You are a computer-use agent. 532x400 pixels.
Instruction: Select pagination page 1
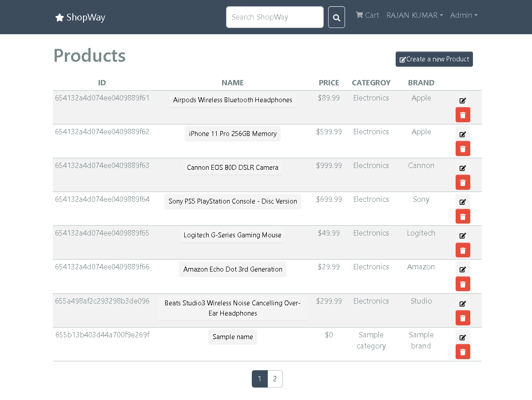[x=259, y=379]
